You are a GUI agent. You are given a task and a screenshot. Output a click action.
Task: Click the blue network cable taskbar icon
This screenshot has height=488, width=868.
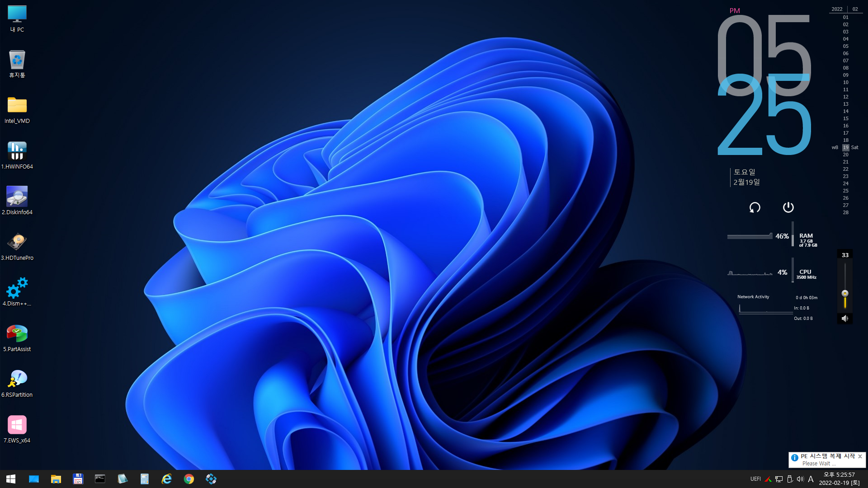[211, 479]
